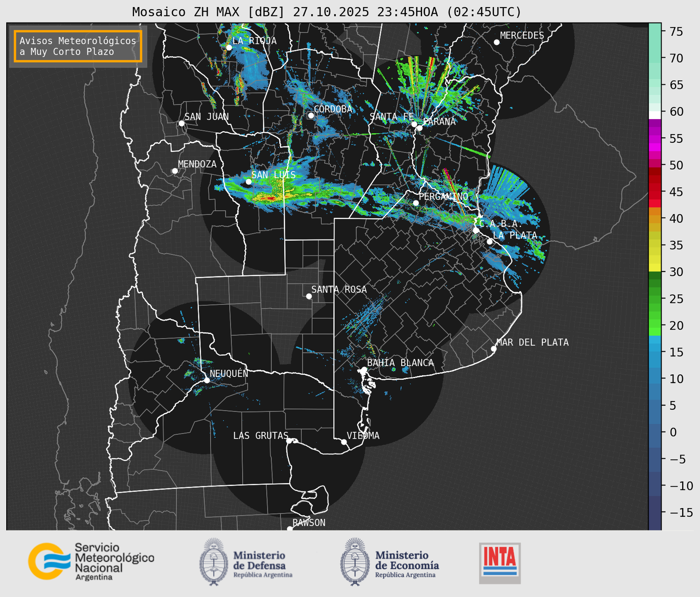
Task: Click the orange 40 dBZ color band
Action: [x=655, y=218]
